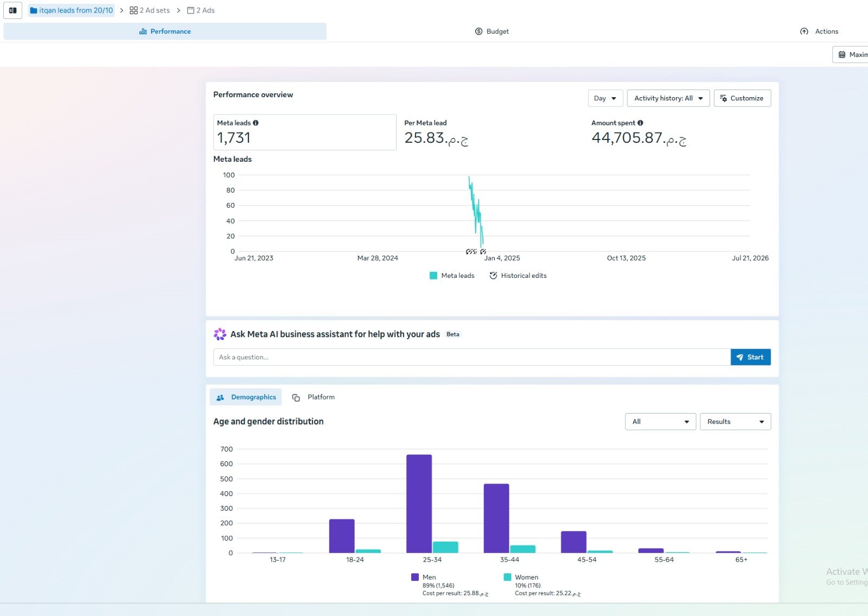Click the Per Meta lead cost value
This screenshot has height=616, width=868.
pyautogui.click(x=436, y=138)
